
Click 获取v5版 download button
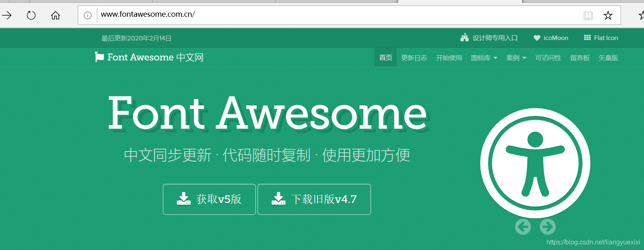click(x=209, y=199)
